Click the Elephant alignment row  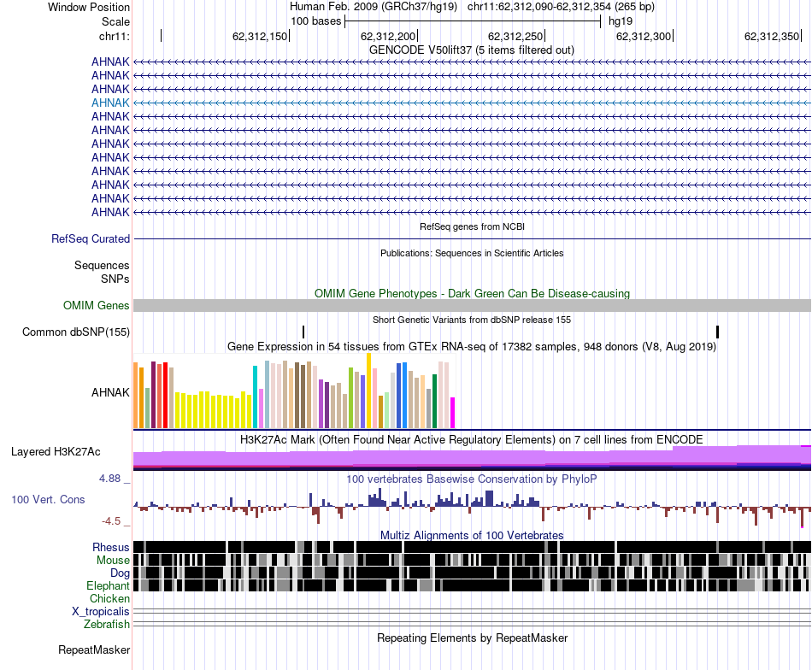click(x=472, y=585)
